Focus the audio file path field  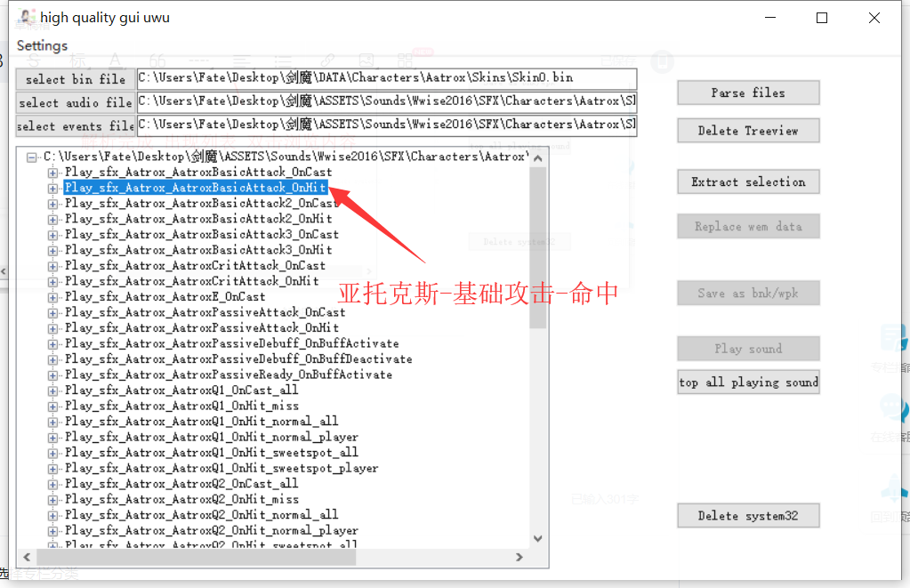tap(387, 102)
